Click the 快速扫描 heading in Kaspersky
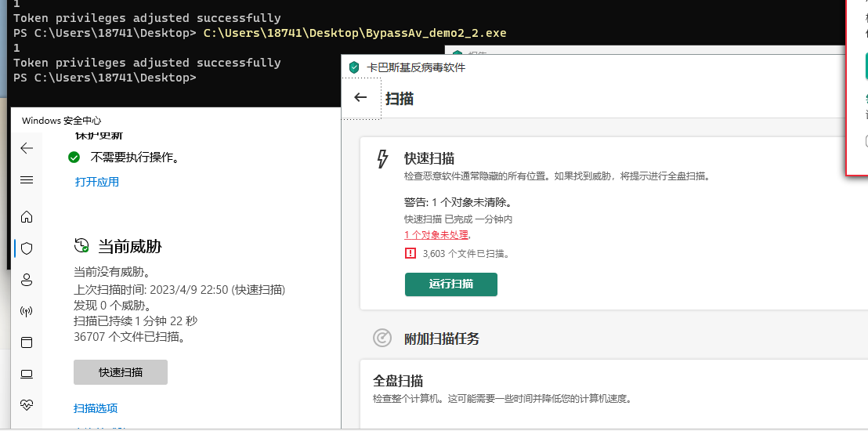 [x=429, y=158]
